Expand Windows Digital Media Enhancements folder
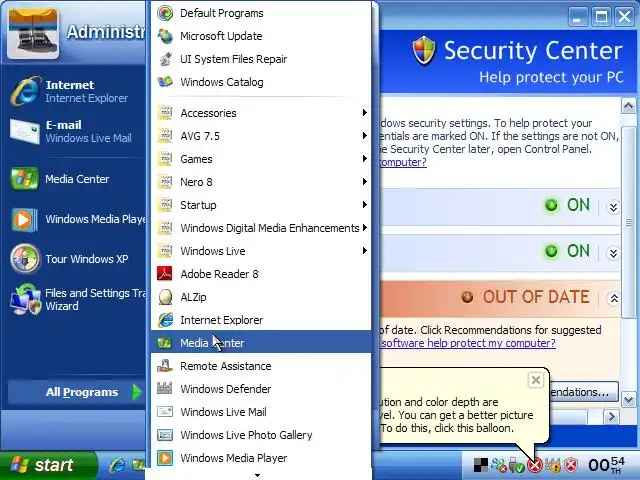Screen dimensions: 640x480 click(x=261, y=228)
